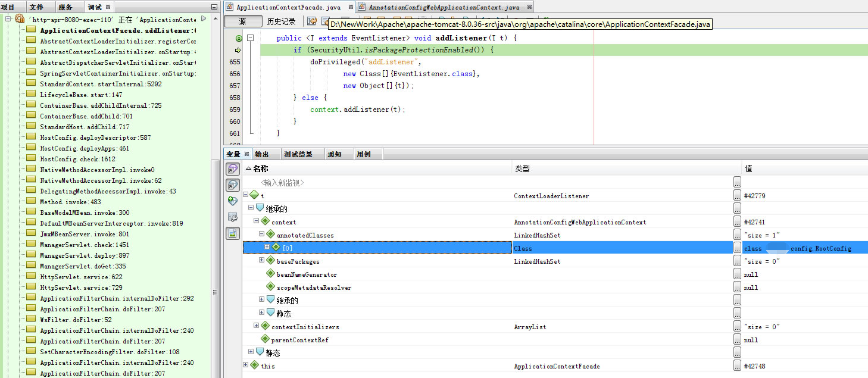Click the stack frame icon for StandardContext.startInternal:5292
This screenshot has height=378, width=868.
click(31, 84)
